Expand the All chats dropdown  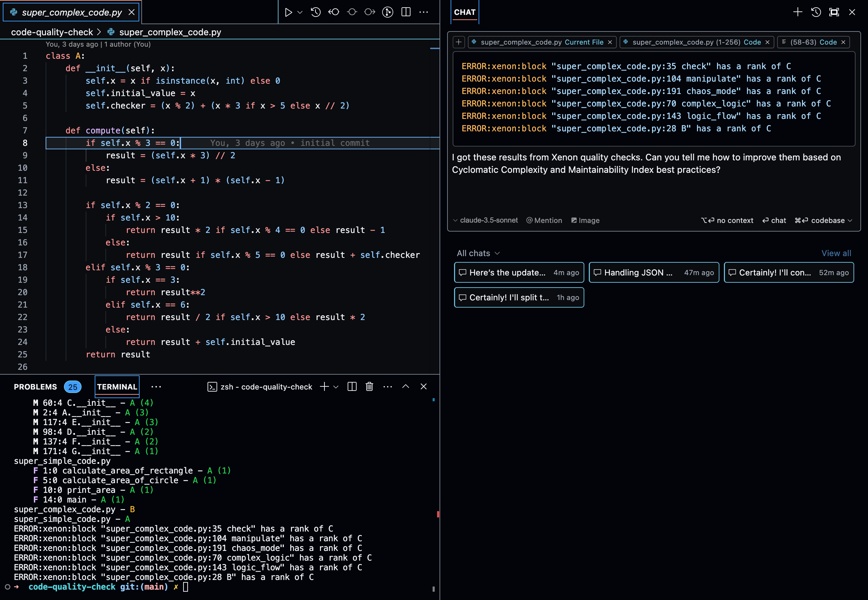pos(478,253)
